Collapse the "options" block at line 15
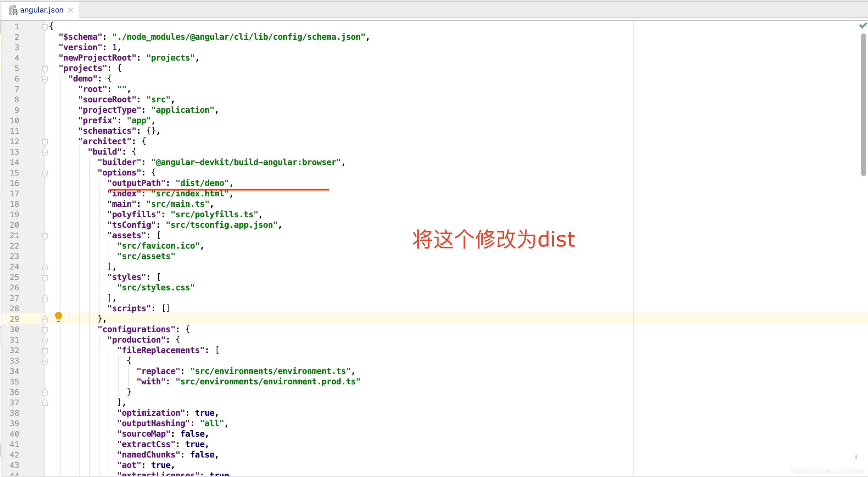Viewport: 868px width, 477px height. point(45,173)
